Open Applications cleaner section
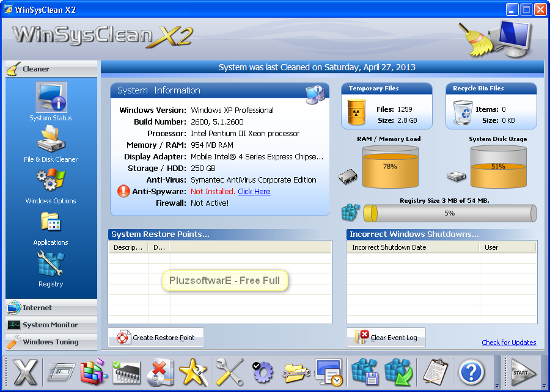Screen dimensions: 550x392 [x=51, y=228]
